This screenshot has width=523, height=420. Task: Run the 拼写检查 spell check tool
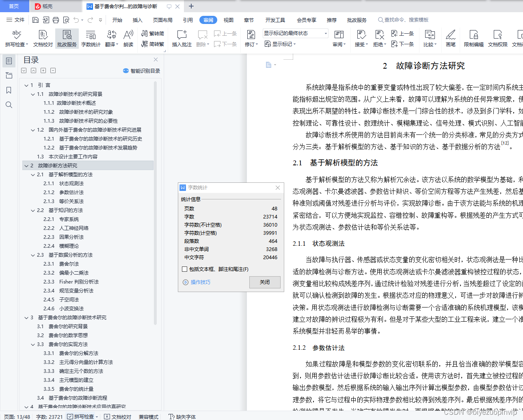16,38
